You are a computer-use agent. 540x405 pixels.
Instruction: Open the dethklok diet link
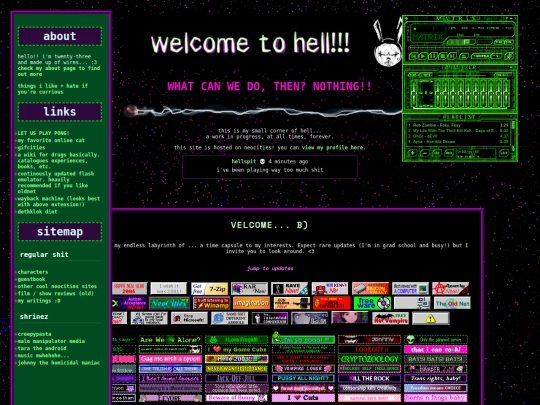pos(38,211)
